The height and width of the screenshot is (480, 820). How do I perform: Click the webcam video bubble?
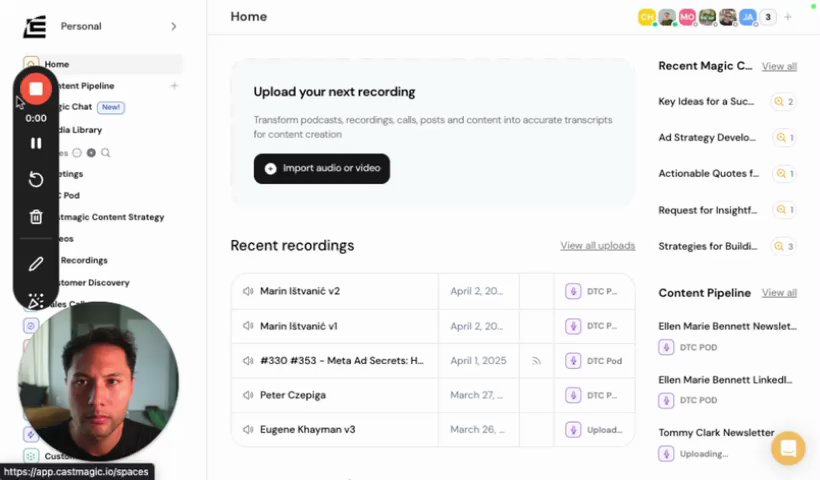(98, 380)
